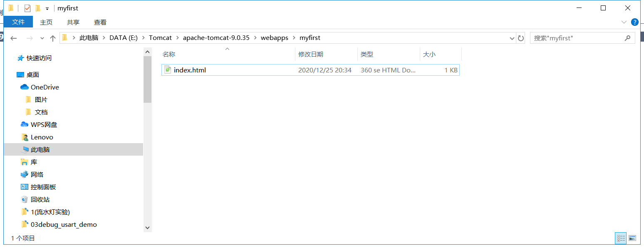
Task: Sort by the 修改日期 column header
Action: pyautogui.click(x=327, y=54)
